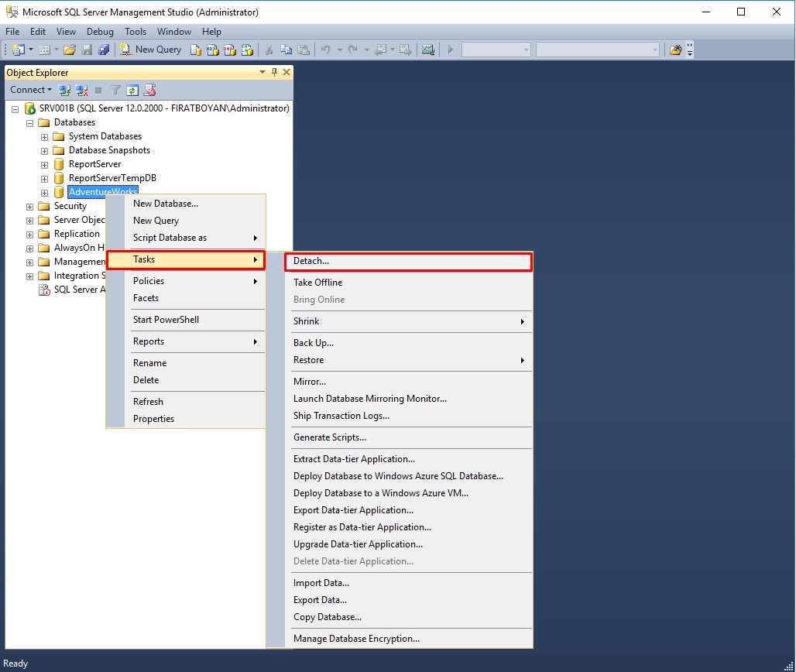
Task: Select the System Databases folder
Action: [105, 136]
